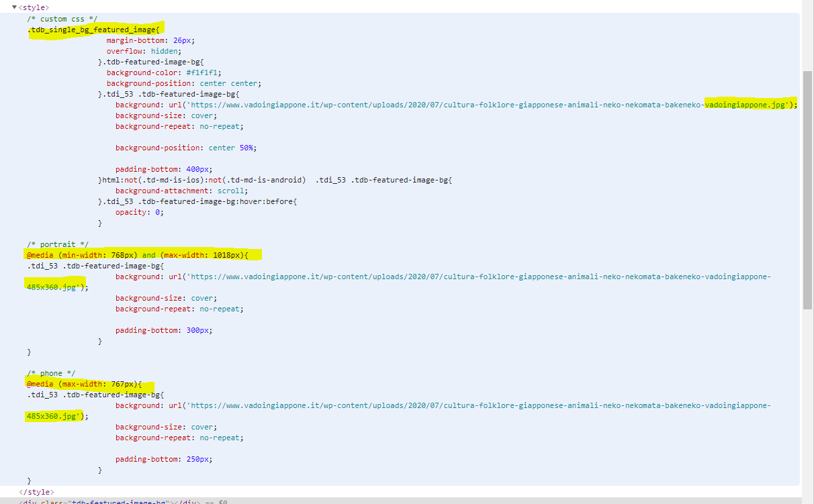Click the closing </style> tag
Viewport: 814px width, 504px height.
coord(36,492)
